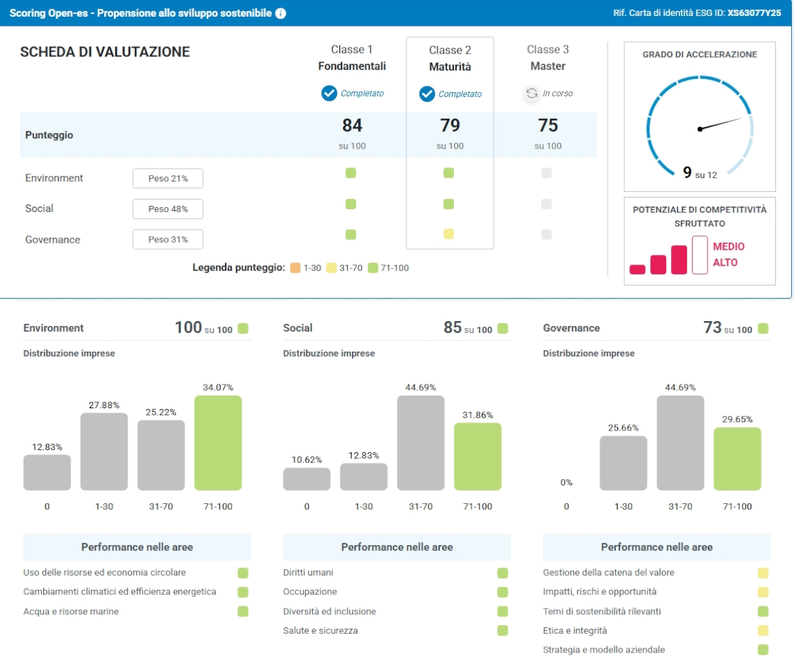Image resolution: width=794 pixels, height=672 pixels.
Task: Click the Social 44.69% gray bar
Action: point(421,443)
